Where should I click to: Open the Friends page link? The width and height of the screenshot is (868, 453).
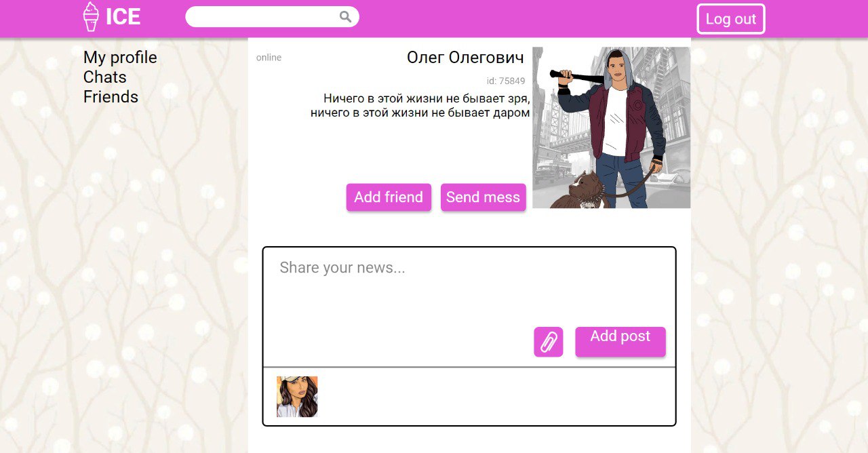(111, 97)
